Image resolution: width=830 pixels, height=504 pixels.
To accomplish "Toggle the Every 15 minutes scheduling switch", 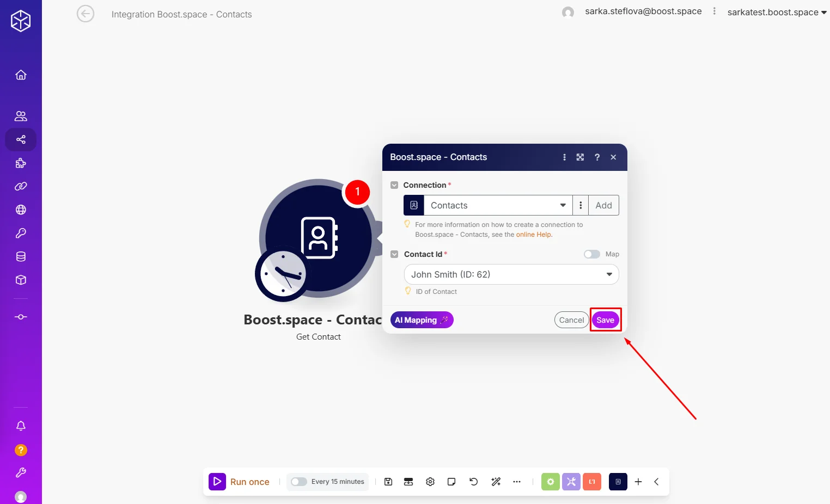I will (299, 482).
